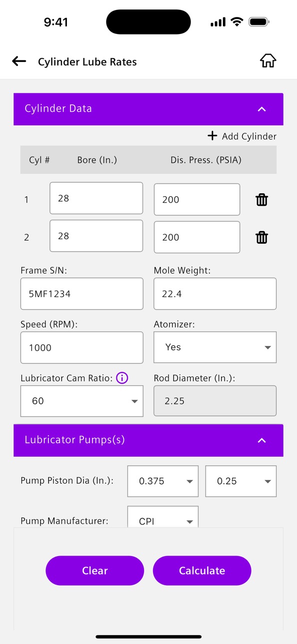Open the 0.25 pump piston dropdown

(241, 481)
